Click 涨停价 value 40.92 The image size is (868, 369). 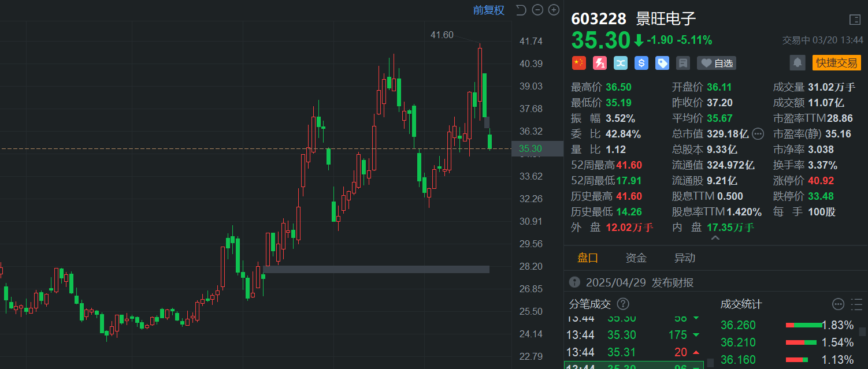click(821, 181)
